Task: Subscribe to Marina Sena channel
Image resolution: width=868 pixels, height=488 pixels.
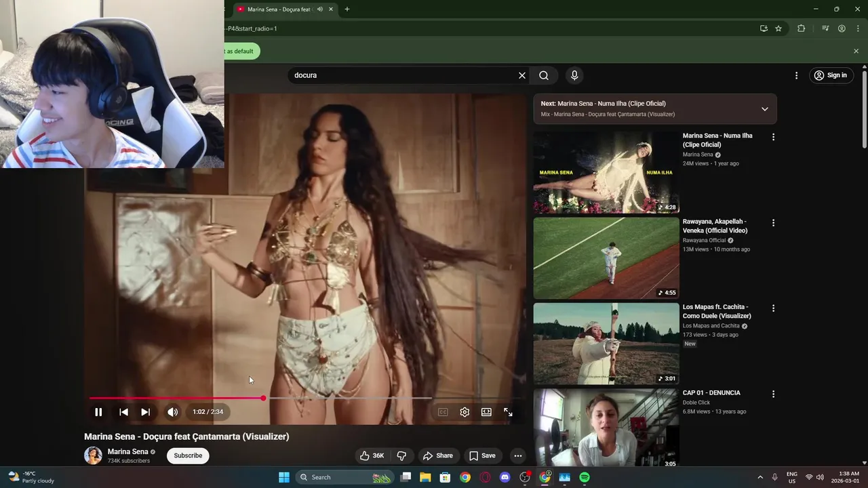Action: pos(188,455)
